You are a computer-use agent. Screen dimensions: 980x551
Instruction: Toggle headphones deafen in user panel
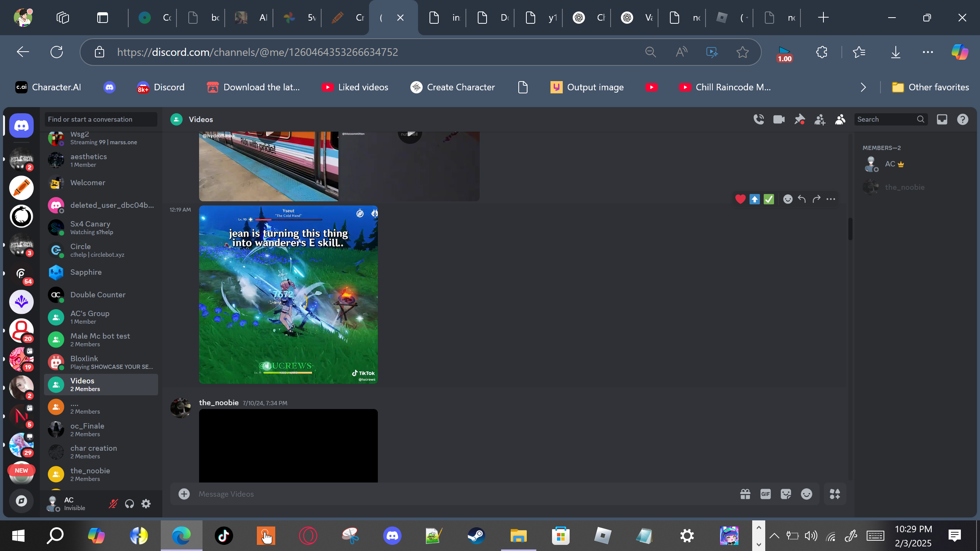(x=129, y=504)
